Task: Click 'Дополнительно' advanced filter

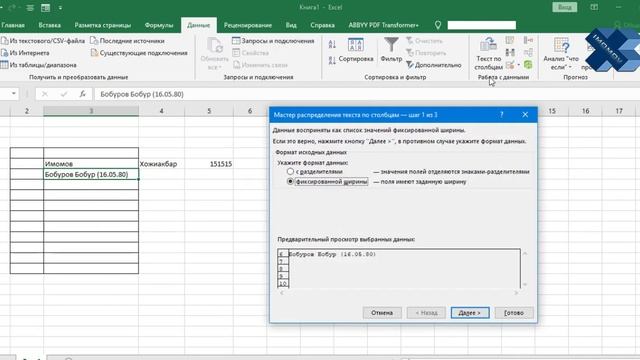Action: point(433,65)
